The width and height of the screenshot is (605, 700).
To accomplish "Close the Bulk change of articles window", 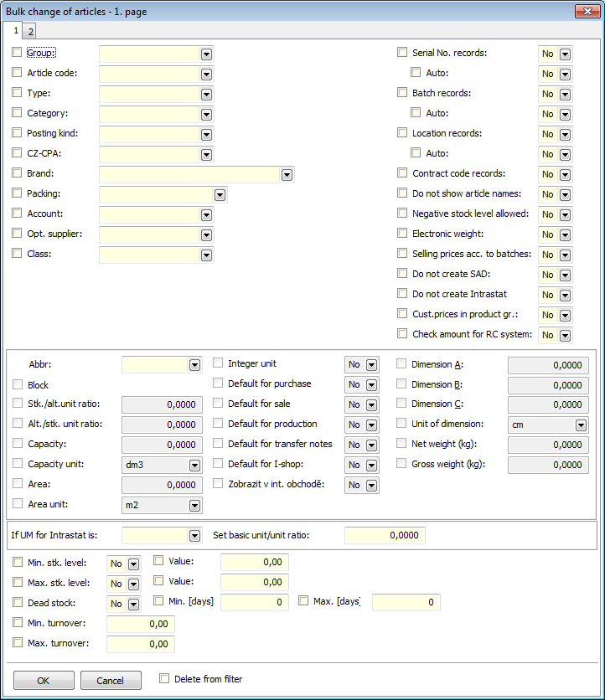I will [x=587, y=11].
